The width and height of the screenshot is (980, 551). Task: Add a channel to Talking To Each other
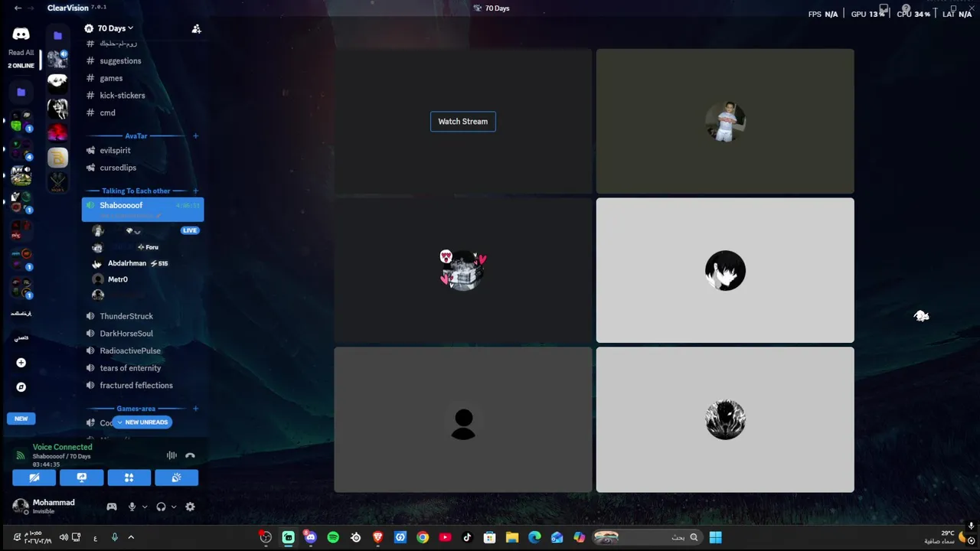(195, 191)
